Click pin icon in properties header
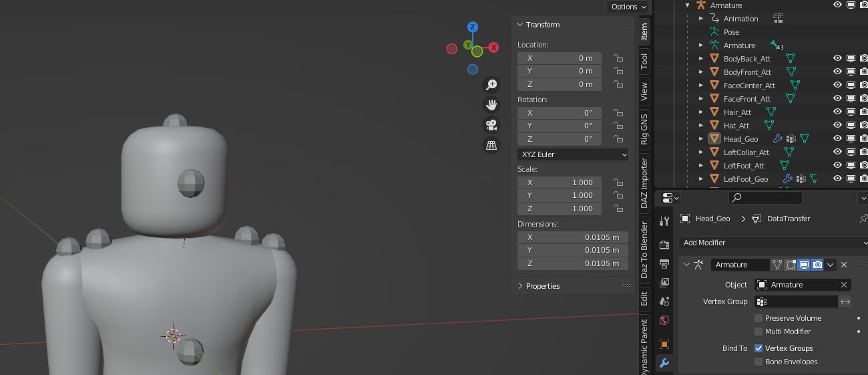This screenshot has height=375, width=868. pos(863,219)
